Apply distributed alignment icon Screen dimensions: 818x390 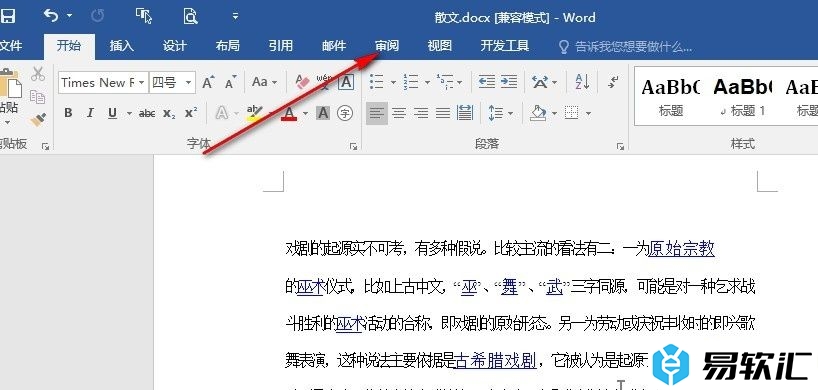click(x=465, y=113)
